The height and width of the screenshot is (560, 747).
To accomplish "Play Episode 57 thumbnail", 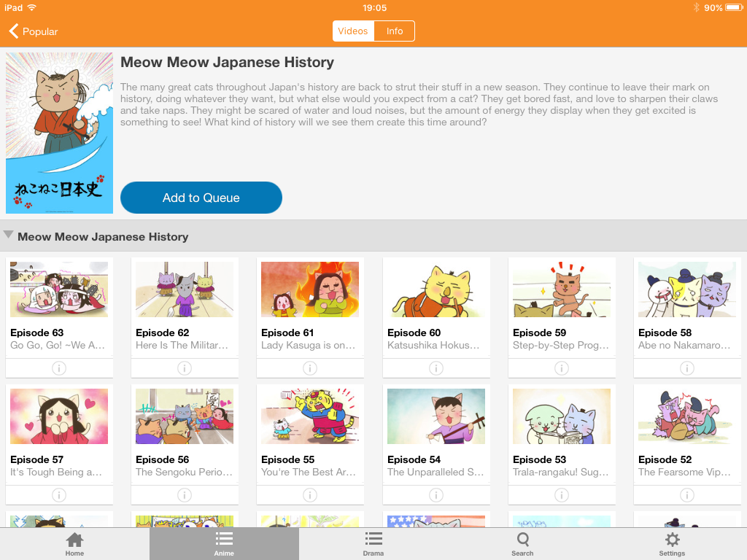I will pyautogui.click(x=59, y=416).
